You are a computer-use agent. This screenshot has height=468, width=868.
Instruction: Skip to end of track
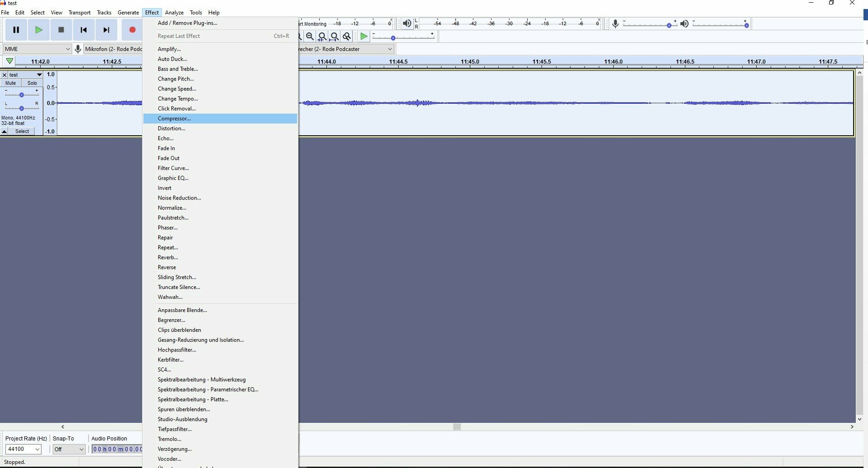pos(106,30)
